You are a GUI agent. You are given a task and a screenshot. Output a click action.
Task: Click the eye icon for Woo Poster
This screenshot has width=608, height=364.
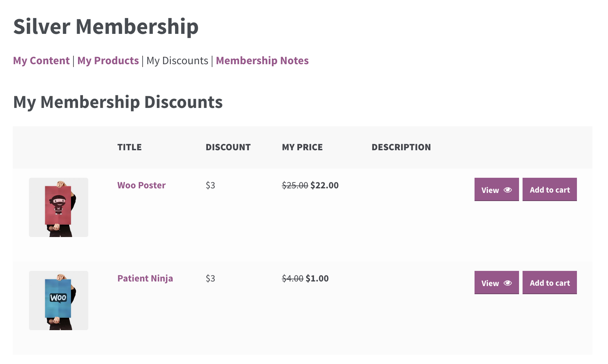tap(507, 190)
